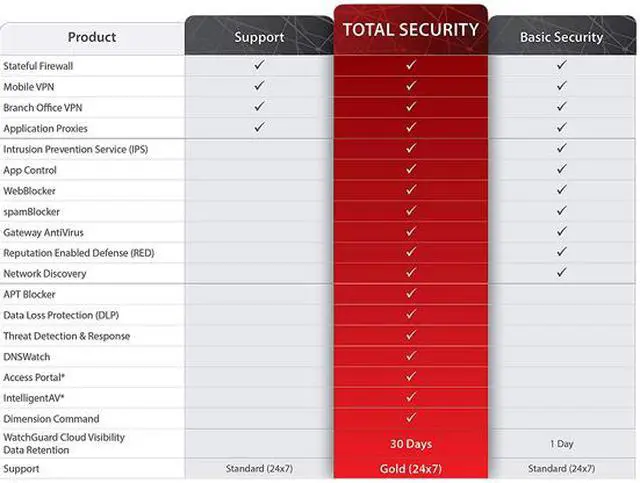Select the TOTAL SECURITY column header
640x483 pixels.
[x=410, y=30]
